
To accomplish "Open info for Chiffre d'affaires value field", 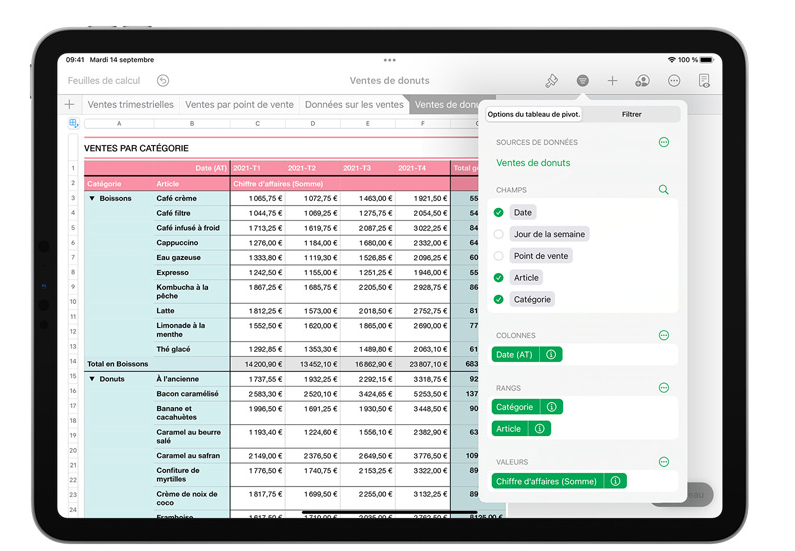I will (x=615, y=481).
